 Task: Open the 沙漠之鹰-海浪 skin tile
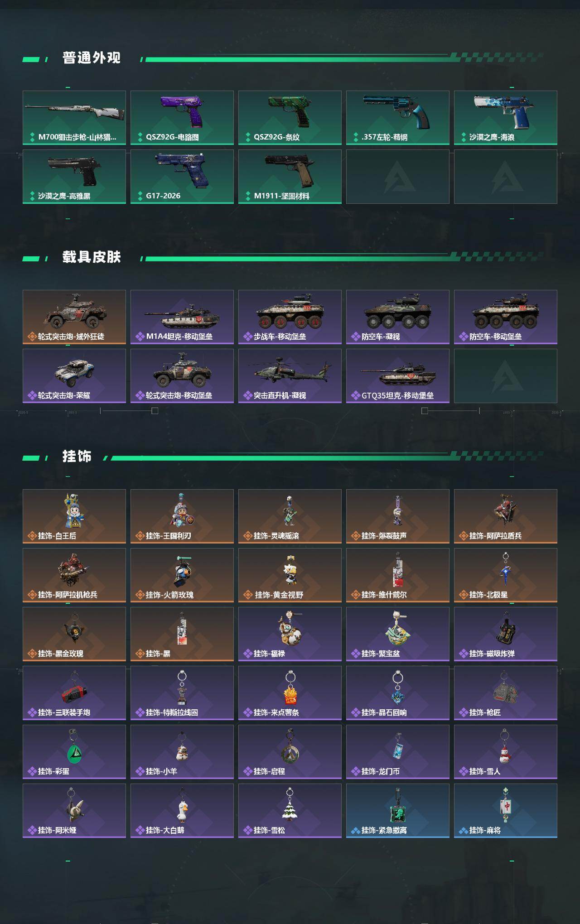click(506, 118)
